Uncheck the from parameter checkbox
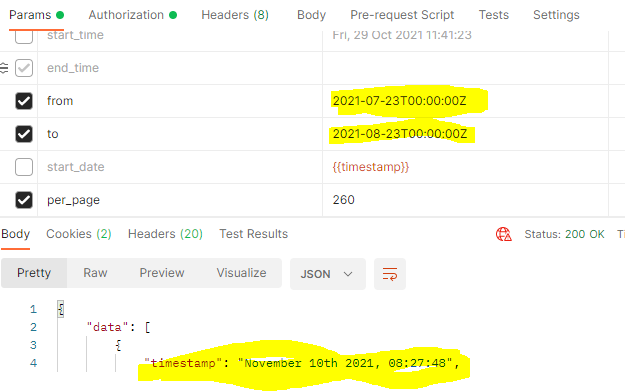Viewport: 625px width, 391px height. 24,101
